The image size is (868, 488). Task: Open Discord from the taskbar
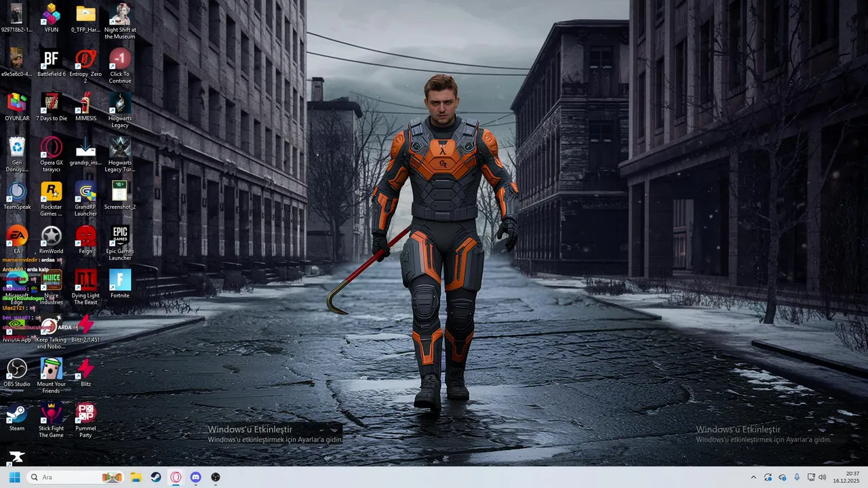pyautogui.click(x=195, y=477)
